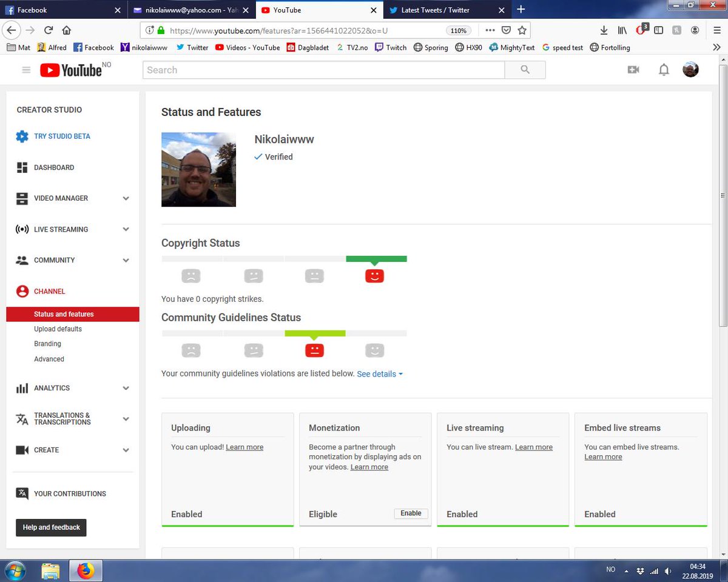Screen dimensions: 728x582
Task: Click the Enable monetization button
Action: point(411,513)
